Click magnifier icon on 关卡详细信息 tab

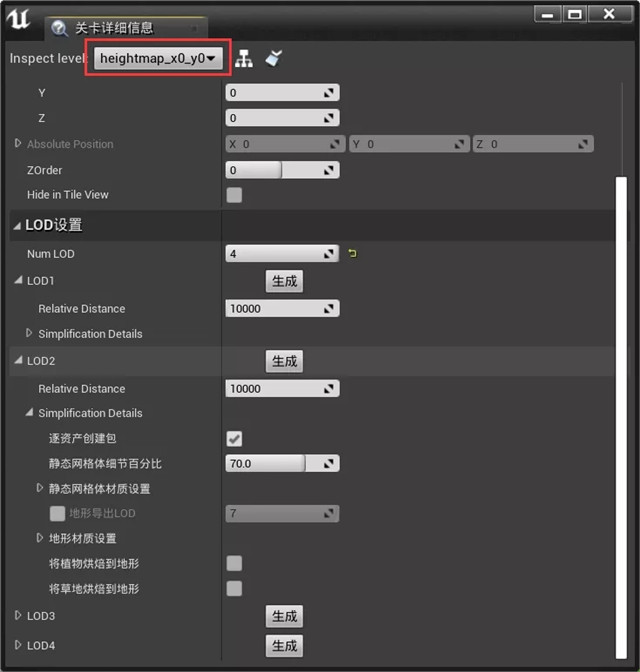tap(60, 29)
